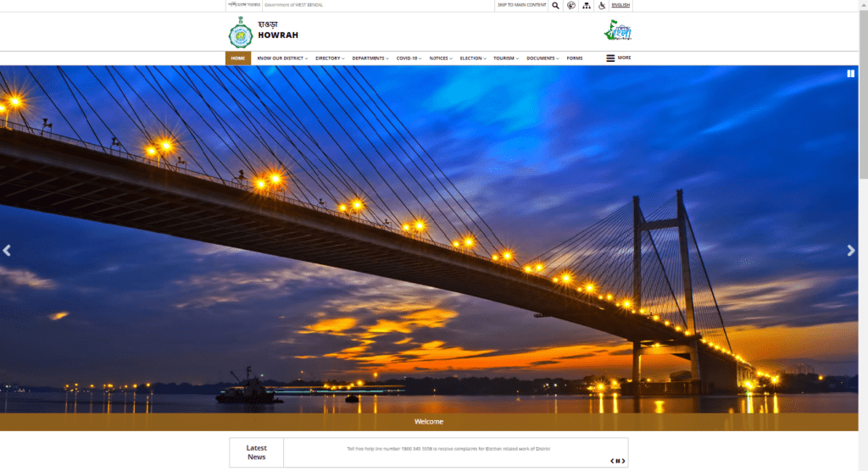Click the Howrah district emblem logo
The width and height of the screenshot is (868, 471).
coord(240,32)
